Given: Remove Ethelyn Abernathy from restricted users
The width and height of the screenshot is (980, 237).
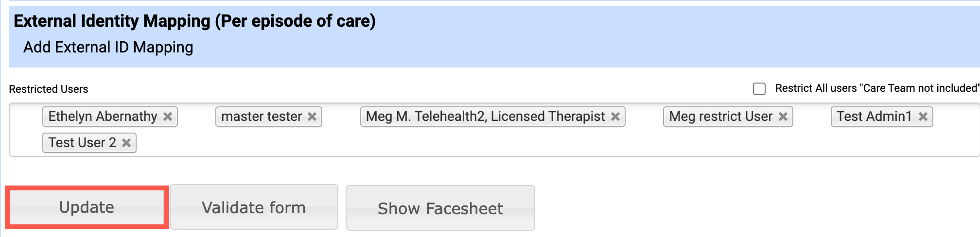Looking at the screenshot, I should [x=168, y=117].
